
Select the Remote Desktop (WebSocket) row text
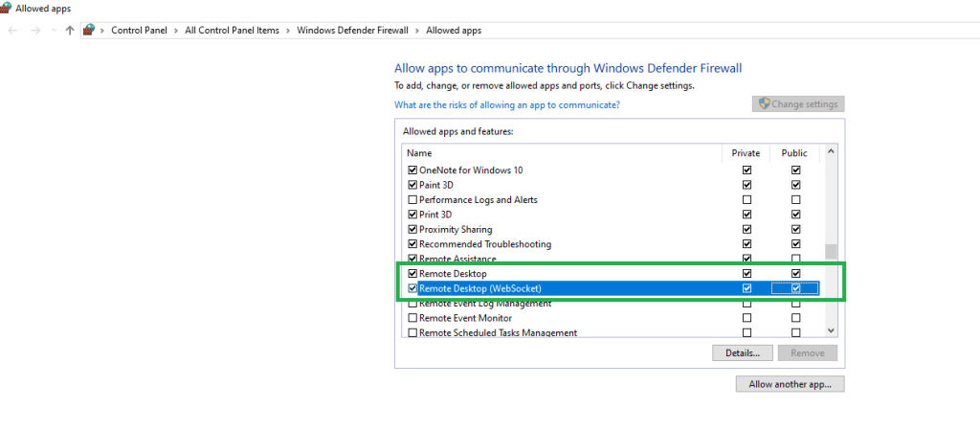pos(480,288)
